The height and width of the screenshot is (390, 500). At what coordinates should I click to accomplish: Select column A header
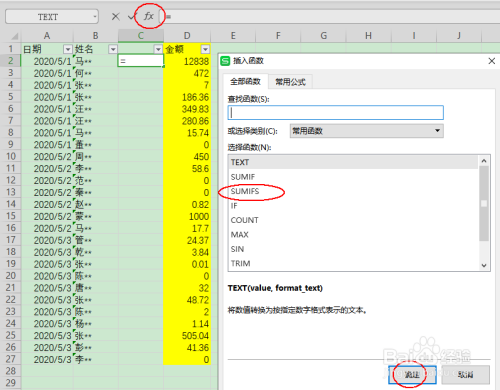47,36
